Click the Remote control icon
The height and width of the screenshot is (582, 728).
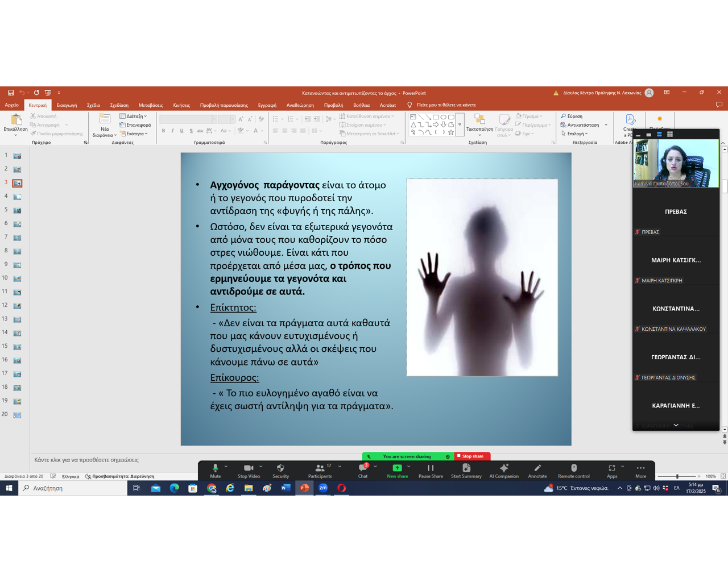click(573, 468)
